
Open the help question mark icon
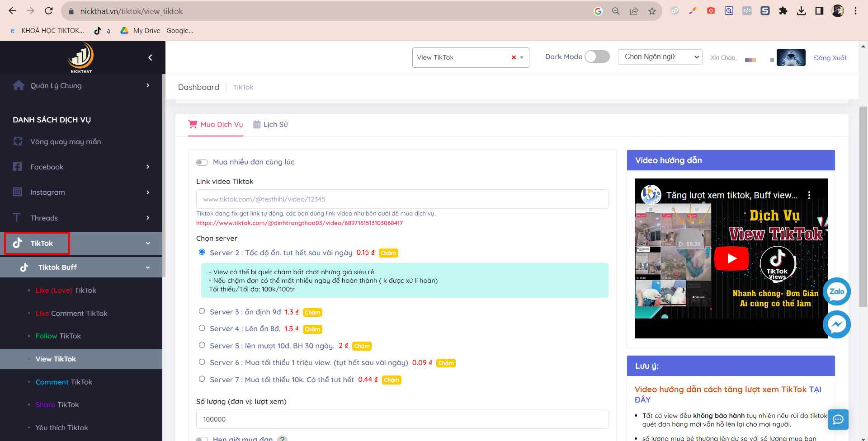pos(282,439)
